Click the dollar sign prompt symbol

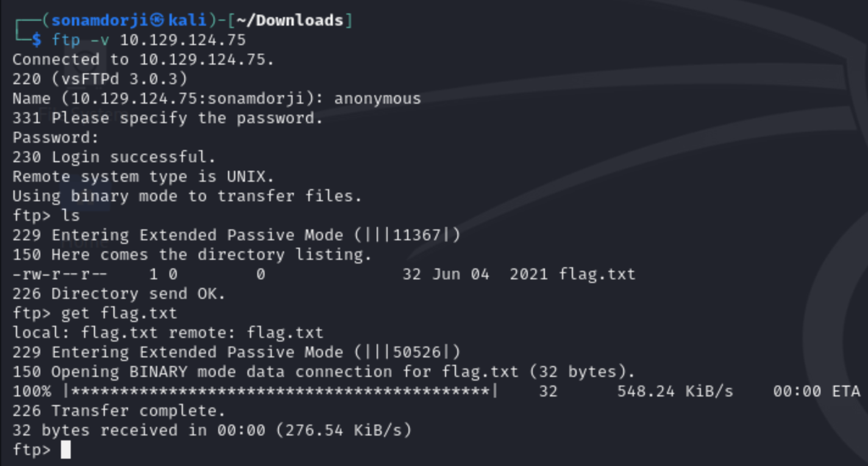[x=37, y=40]
